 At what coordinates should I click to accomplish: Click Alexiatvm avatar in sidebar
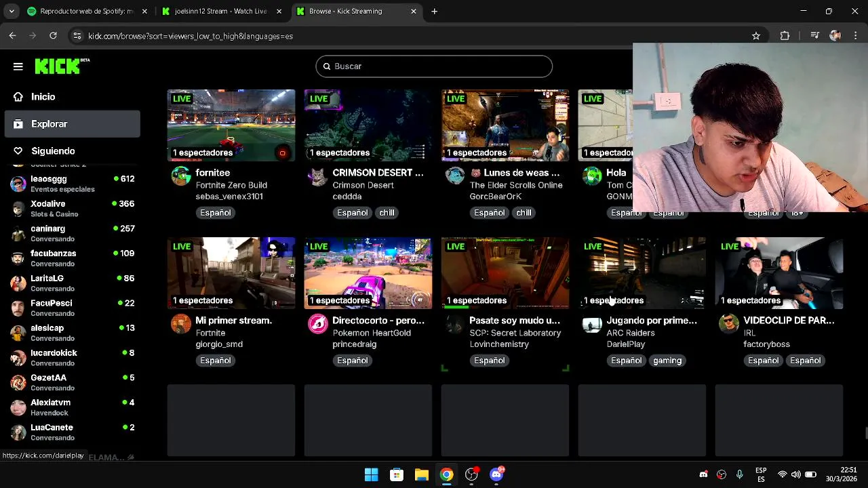19,407
